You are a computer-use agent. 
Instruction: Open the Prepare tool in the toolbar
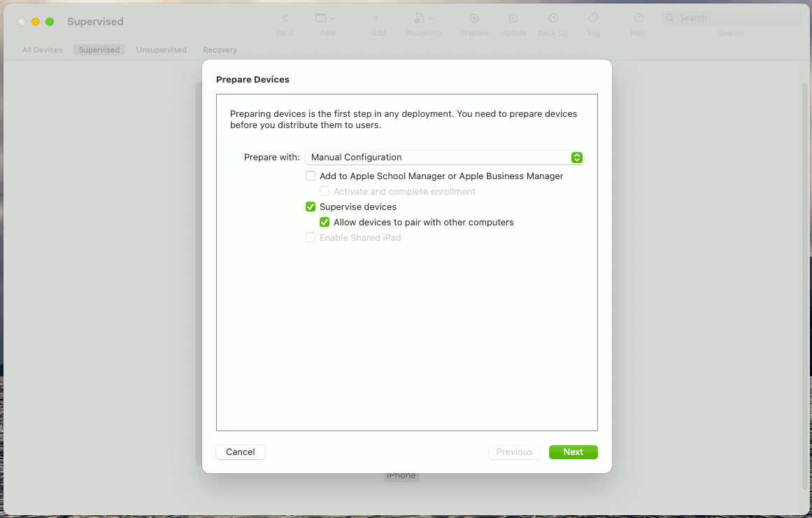pos(474,17)
